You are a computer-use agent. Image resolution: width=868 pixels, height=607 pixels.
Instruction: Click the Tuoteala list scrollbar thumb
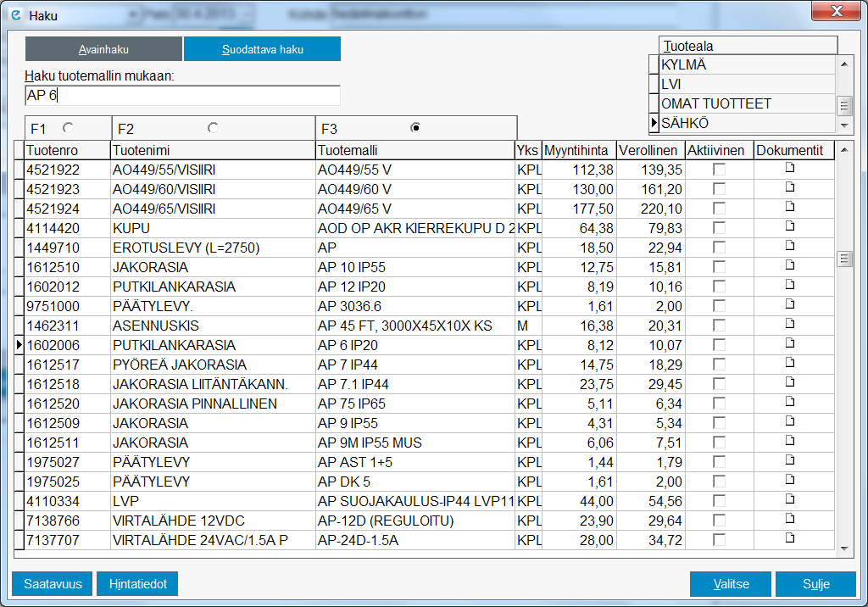[x=844, y=104]
